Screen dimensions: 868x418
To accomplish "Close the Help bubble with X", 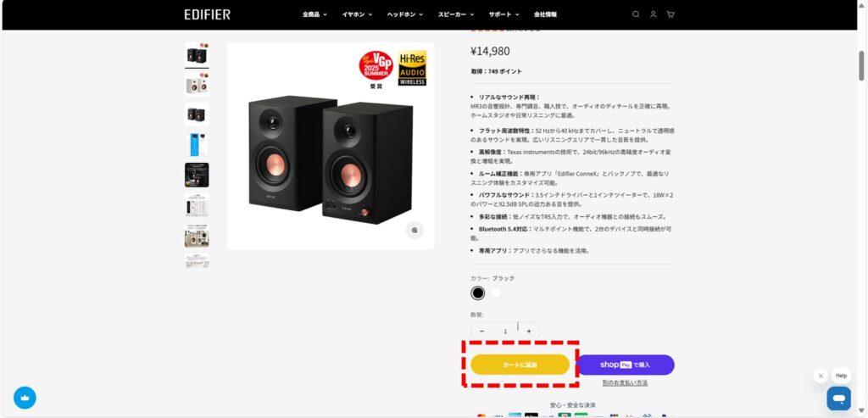I will [821, 376].
